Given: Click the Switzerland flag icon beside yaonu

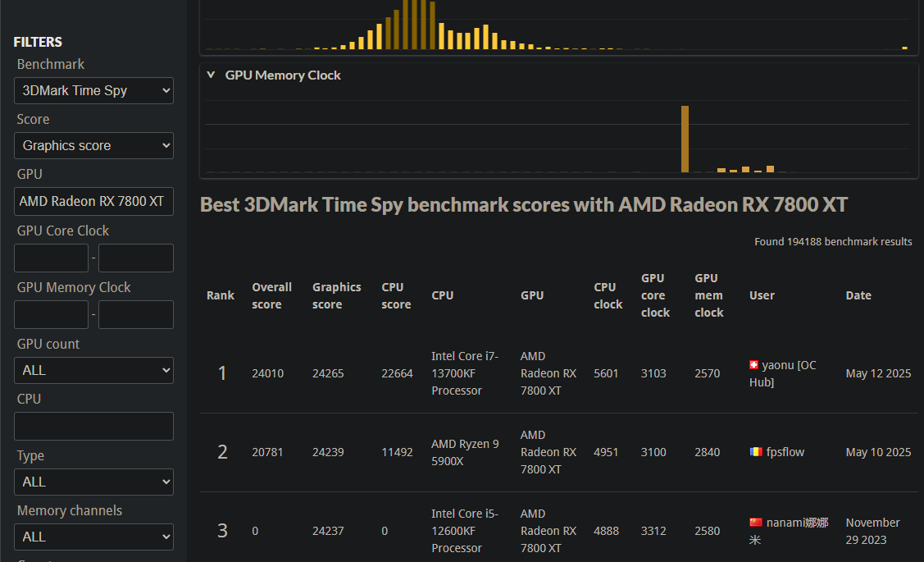Looking at the screenshot, I should point(754,365).
